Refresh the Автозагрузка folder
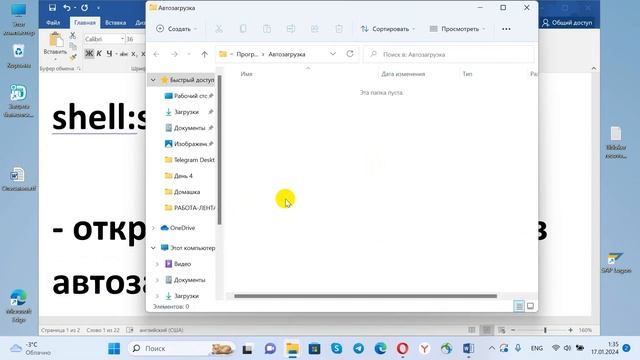640x360 pixels. click(350, 54)
